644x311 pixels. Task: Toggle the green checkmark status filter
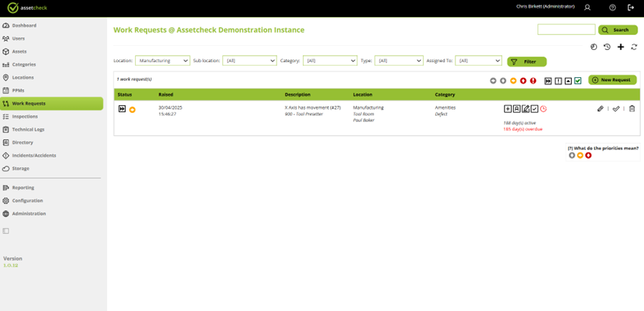click(x=578, y=81)
